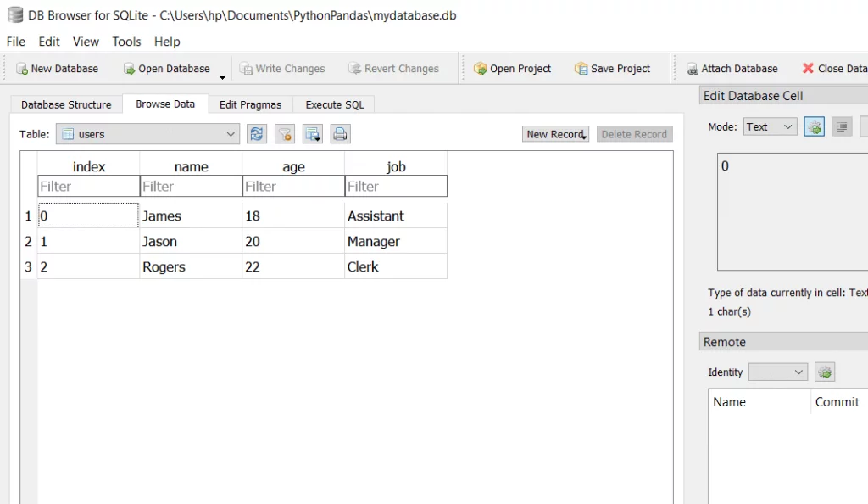The height and width of the screenshot is (504, 868).
Task: Click the icon next to Identity dropdown
Action: pyautogui.click(x=825, y=372)
